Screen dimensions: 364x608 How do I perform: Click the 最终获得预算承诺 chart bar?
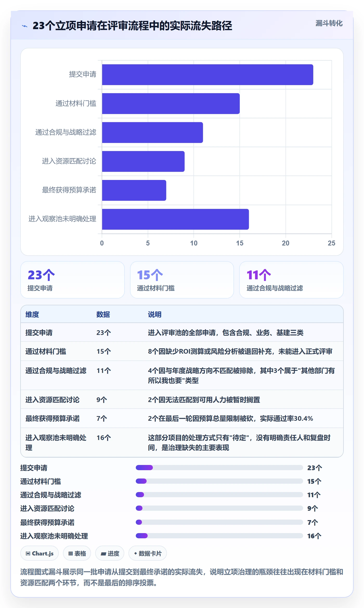click(134, 190)
